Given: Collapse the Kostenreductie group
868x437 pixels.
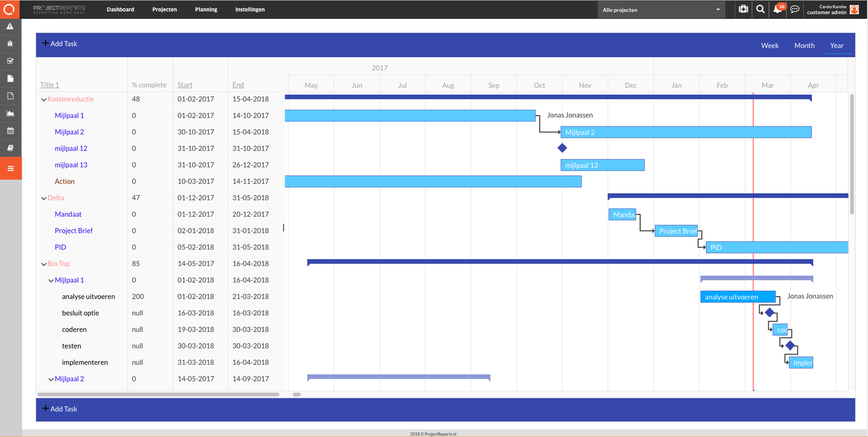Looking at the screenshot, I should (x=43, y=99).
